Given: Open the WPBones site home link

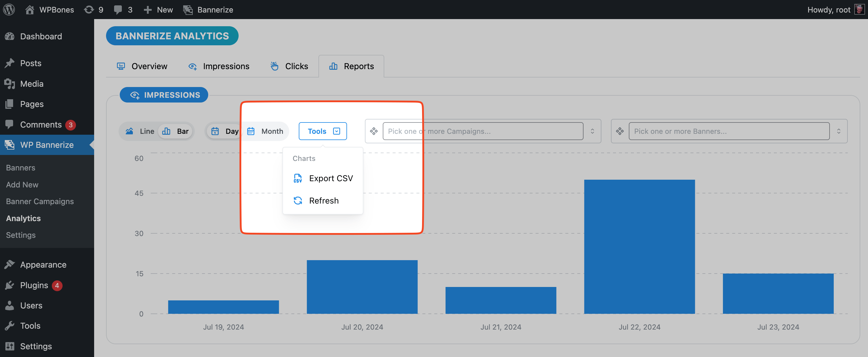Looking at the screenshot, I should 49,10.
